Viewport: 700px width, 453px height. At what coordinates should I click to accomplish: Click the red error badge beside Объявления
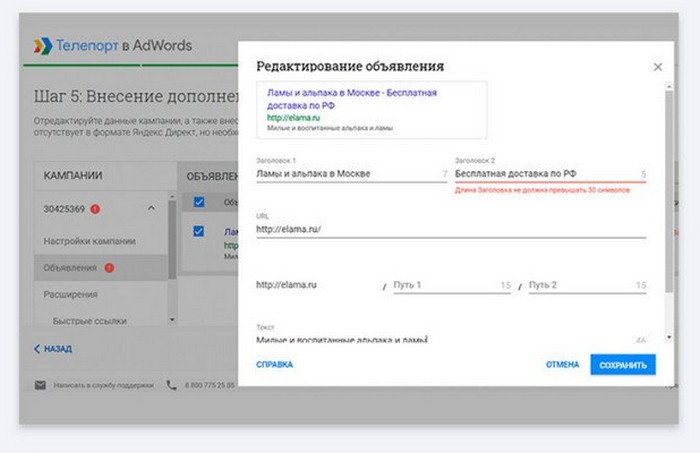(109, 268)
